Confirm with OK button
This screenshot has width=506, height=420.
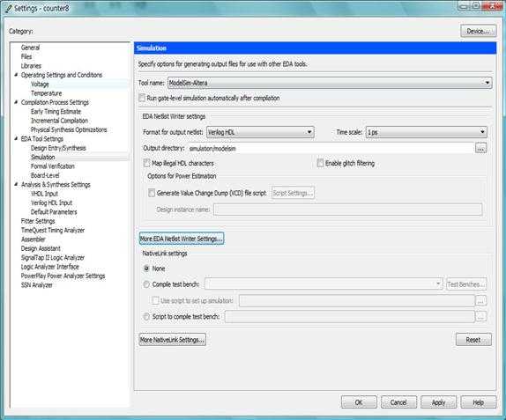(x=359, y=402)
